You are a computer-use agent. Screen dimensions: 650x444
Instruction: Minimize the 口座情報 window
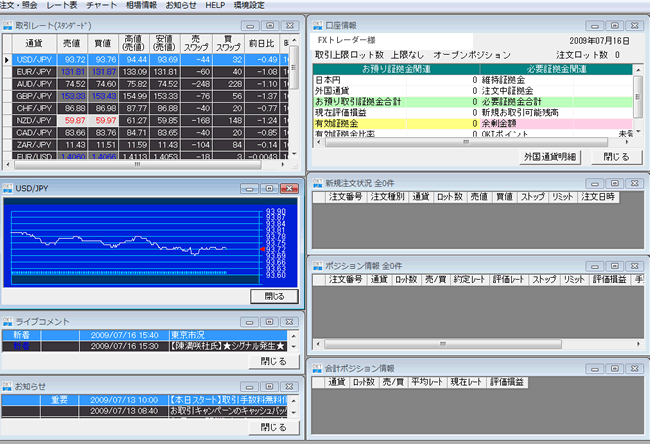(x=594, y=26)
